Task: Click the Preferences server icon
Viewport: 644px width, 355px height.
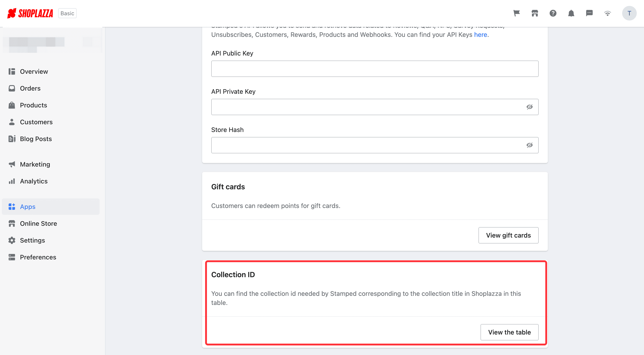Action: point(12,257)
